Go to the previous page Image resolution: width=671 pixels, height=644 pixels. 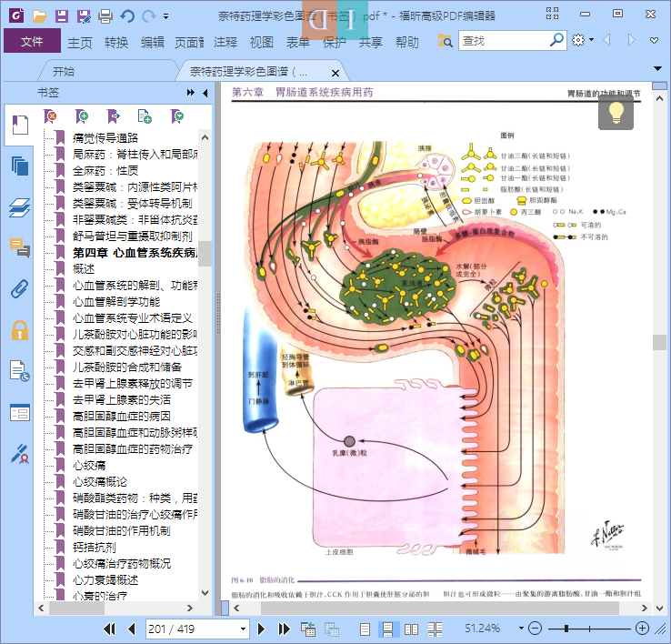132,629
